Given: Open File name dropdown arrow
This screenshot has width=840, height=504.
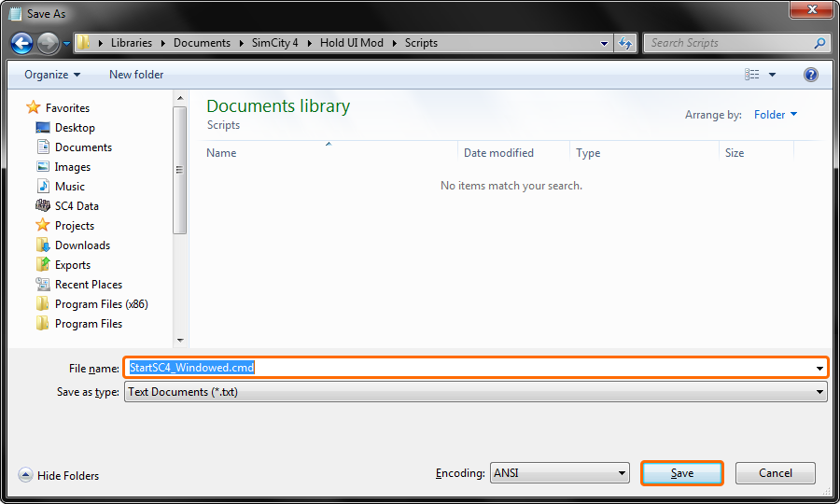Looking at the screenshot, I should (x=819, y=368).
